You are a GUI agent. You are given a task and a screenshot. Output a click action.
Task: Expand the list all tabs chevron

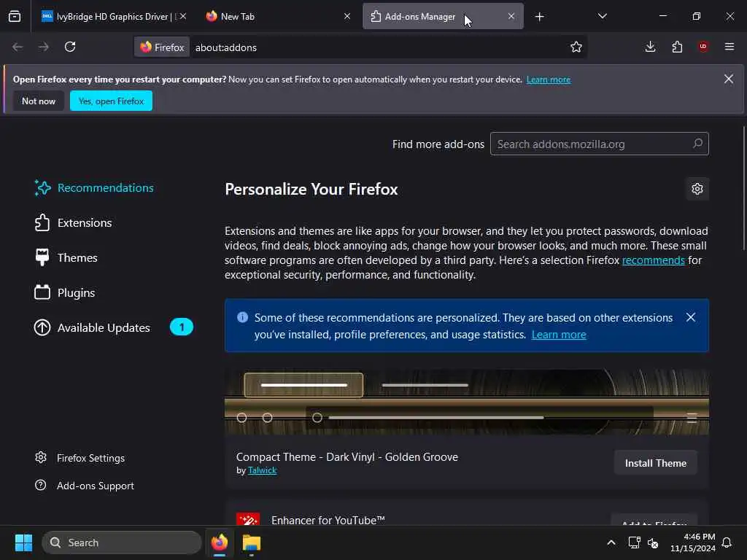tap(602, 16)
